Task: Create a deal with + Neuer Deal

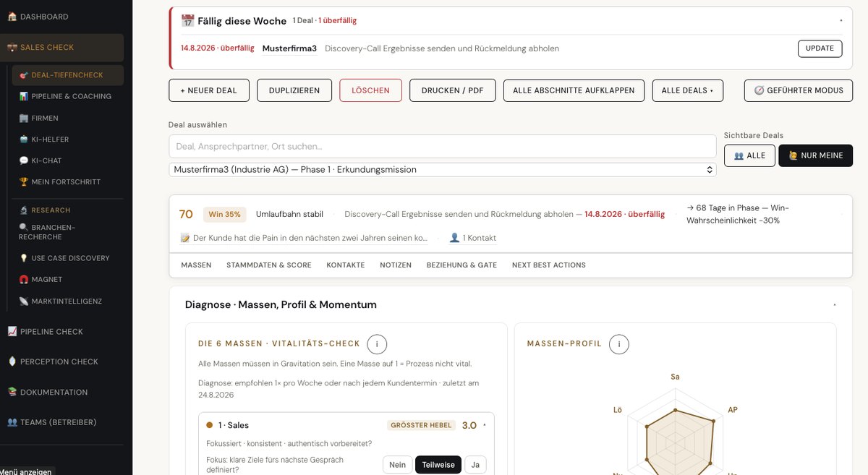Action: coord(209,90)
